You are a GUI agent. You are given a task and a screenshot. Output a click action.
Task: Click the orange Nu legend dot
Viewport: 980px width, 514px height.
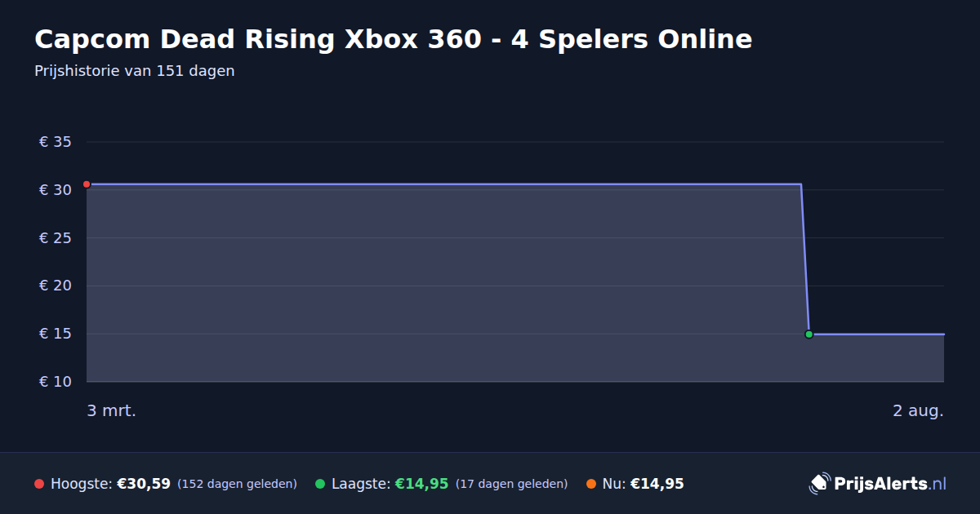591,484
